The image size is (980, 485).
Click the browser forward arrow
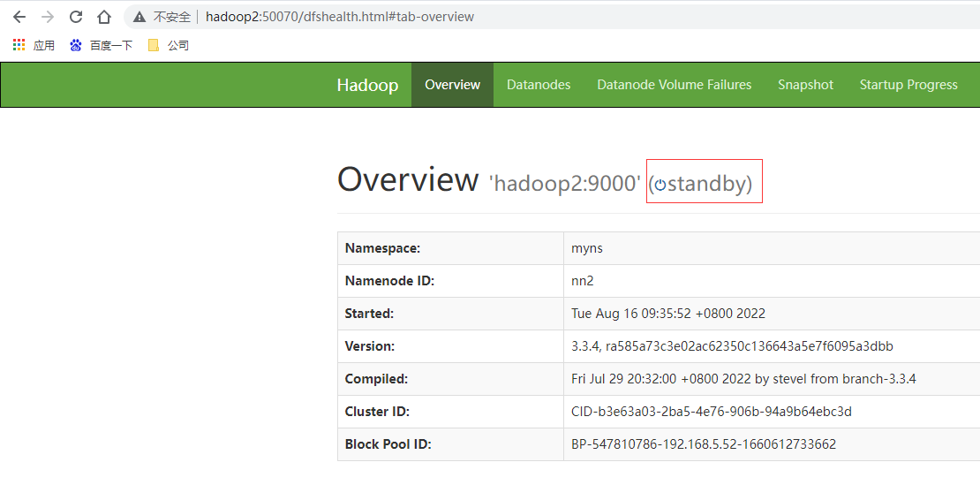(48, 17)
